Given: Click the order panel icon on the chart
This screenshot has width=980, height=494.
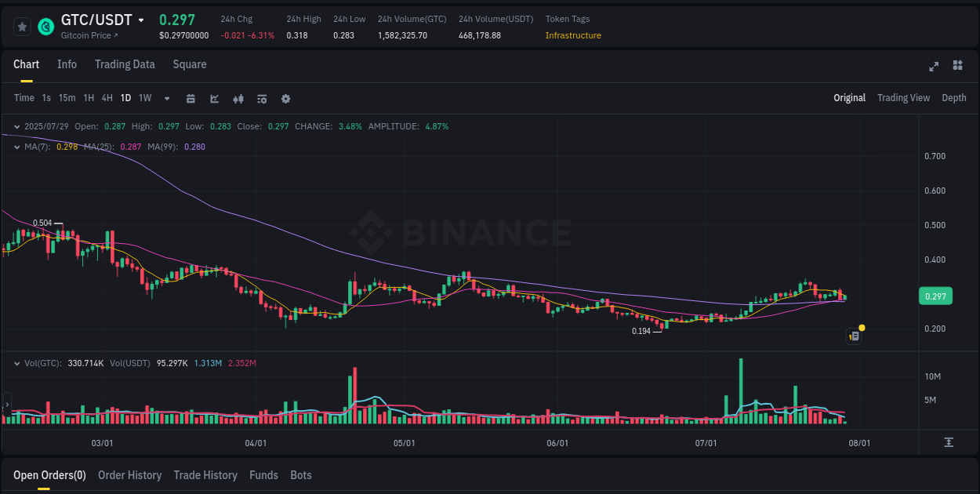Looking at the screenshot, I should coord(854,336).
